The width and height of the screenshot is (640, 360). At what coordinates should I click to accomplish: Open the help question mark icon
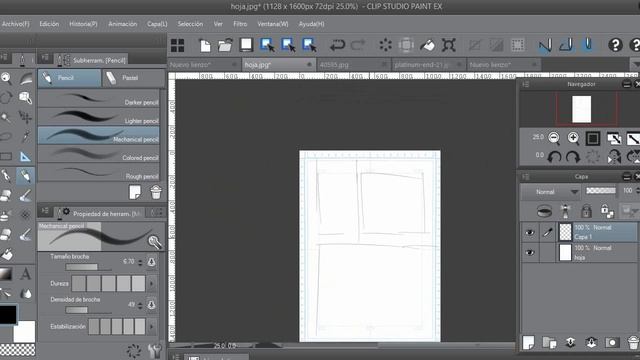(x=615, y=45)
